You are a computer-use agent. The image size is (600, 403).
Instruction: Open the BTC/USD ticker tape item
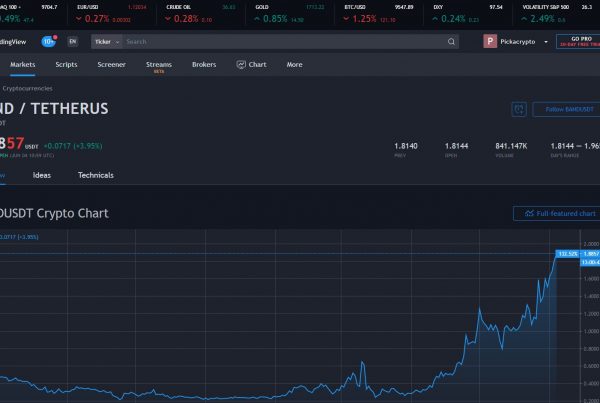(x=378, y=13)
